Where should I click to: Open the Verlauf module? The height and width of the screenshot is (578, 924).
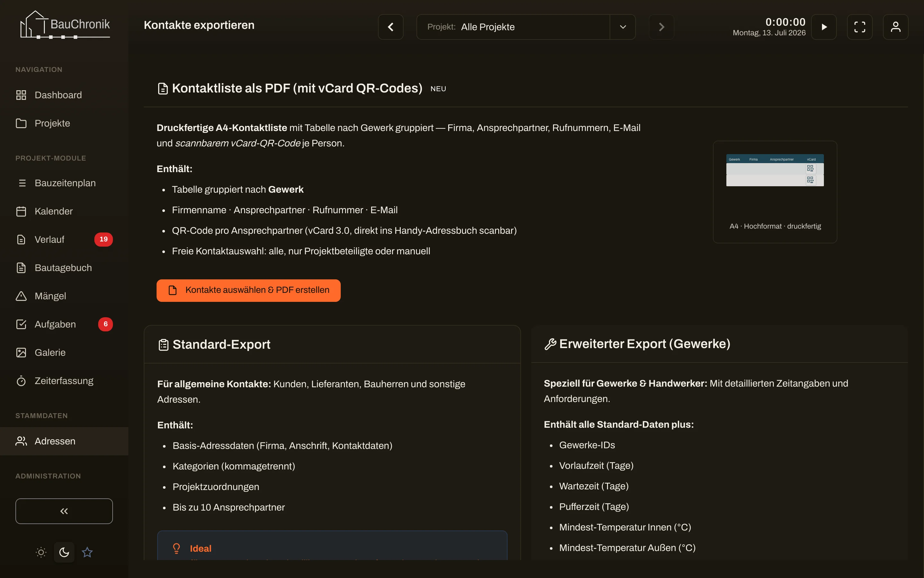pyautogui.click(x=64, y=240)
